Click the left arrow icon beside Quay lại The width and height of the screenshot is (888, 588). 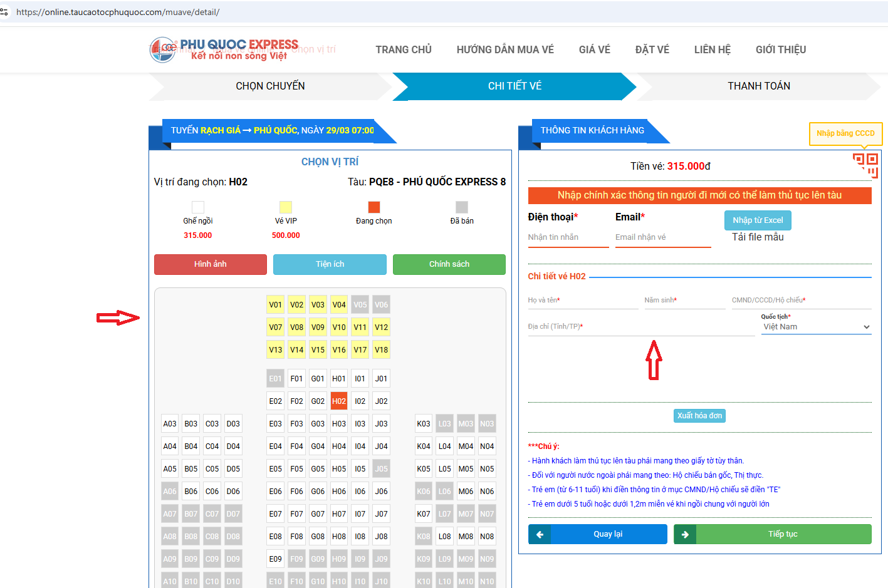pos(540,534)
